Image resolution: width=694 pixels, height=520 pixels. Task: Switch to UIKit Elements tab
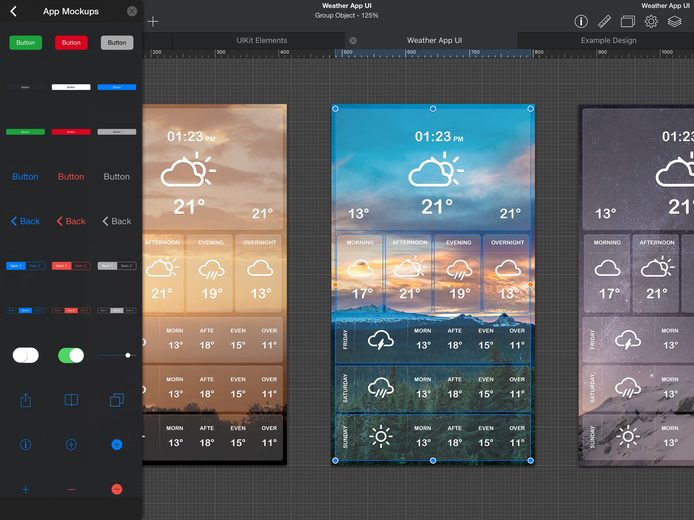(262, 40)
